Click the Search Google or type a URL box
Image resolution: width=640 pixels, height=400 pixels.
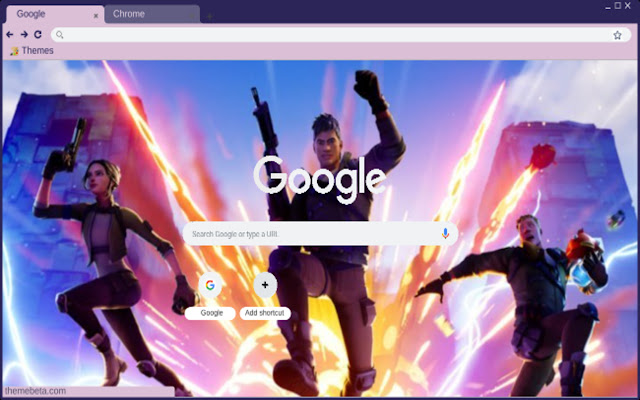320,234
